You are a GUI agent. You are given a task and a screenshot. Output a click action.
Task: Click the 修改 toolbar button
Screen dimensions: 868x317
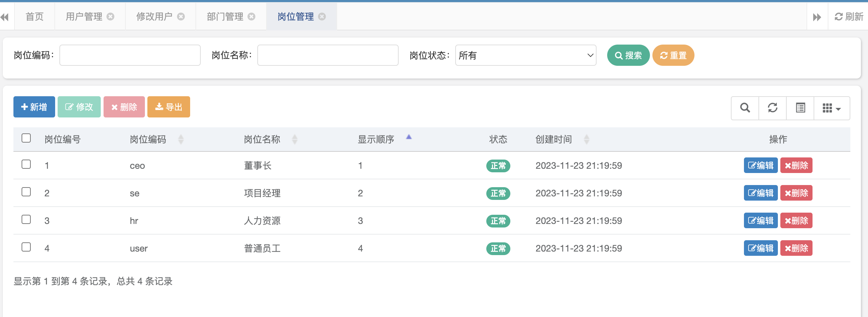tap(79, 107)
